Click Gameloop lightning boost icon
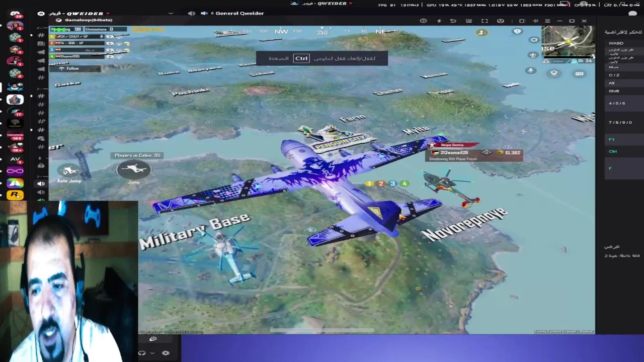The width and height of the screenshot is (644, 362). point(439,21)
